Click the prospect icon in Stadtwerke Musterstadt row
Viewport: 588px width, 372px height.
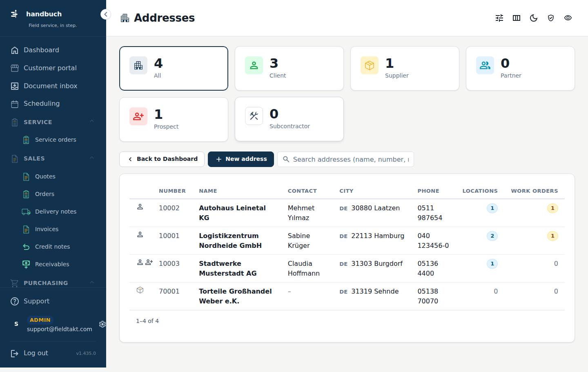(x=149, y=263)
